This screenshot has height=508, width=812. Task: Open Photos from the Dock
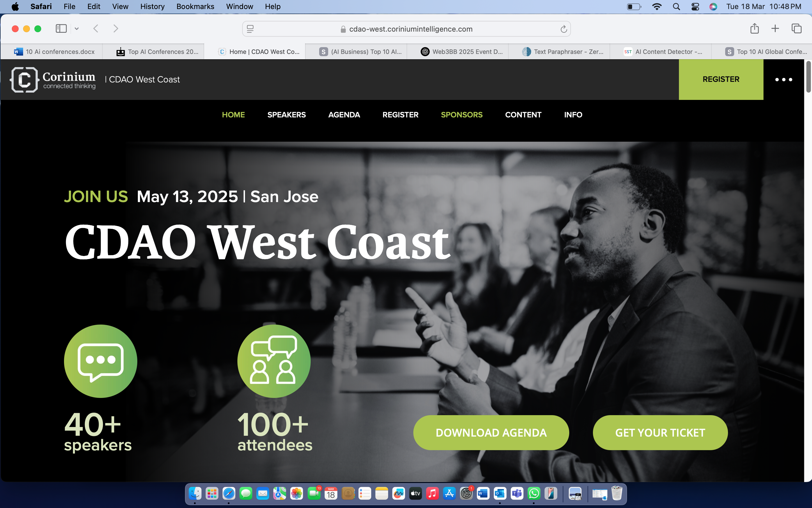click(297, 494)
